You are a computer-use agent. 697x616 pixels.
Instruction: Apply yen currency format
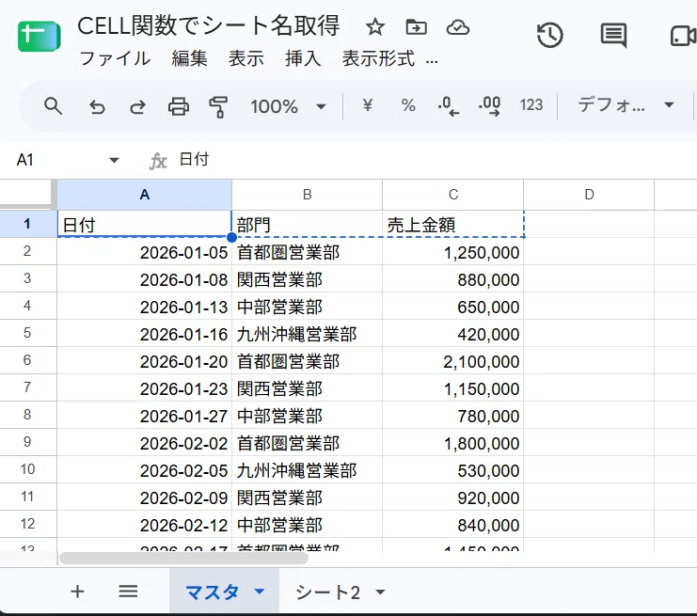(x=367, y=105)
